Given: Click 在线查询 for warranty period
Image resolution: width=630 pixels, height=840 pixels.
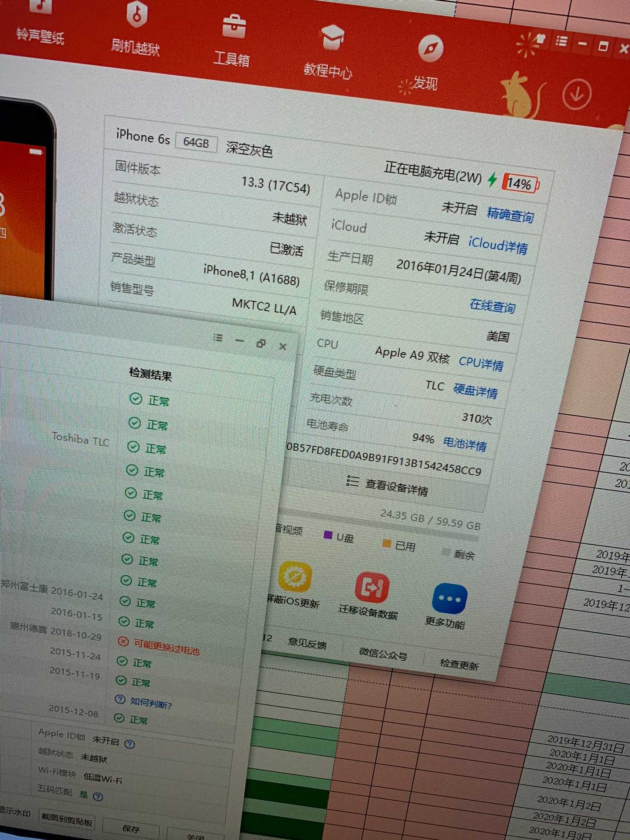Looking at the screenshot, I should tap(493, 305).
